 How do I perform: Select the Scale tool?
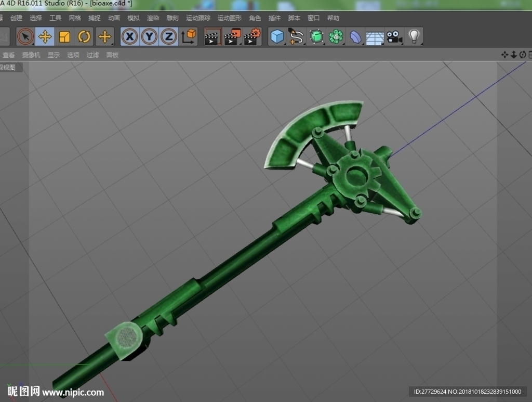coord(64,37)
